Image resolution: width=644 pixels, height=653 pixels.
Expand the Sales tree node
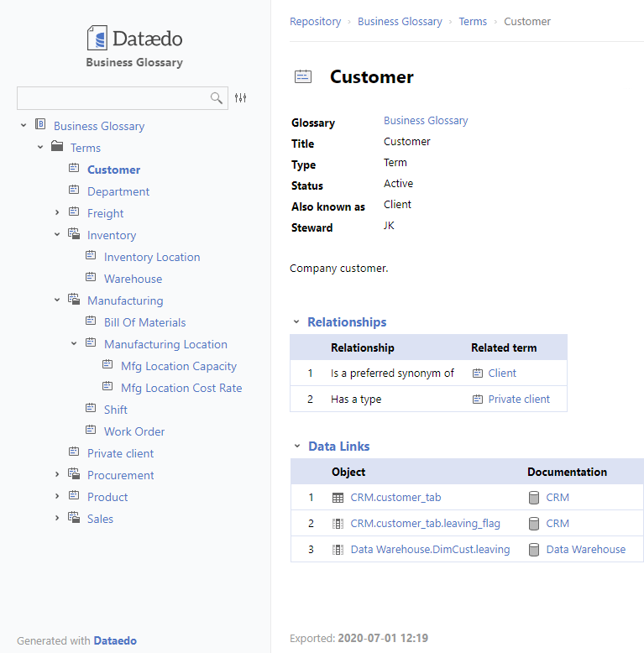(x=57, y=519)
